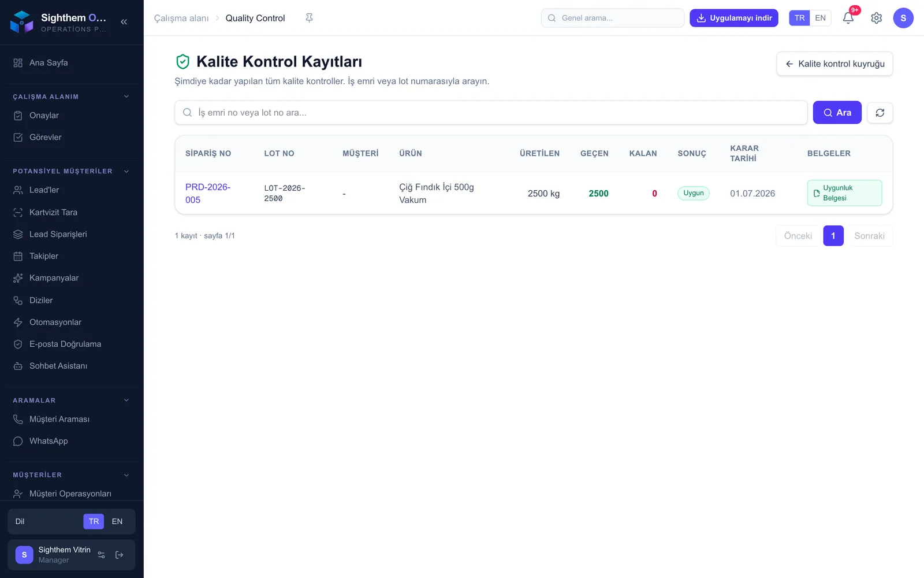The width and height of the screenshot is (924, 578).
Task: Click the Otomasyonlar lightning icon
Action: [18, 323]
